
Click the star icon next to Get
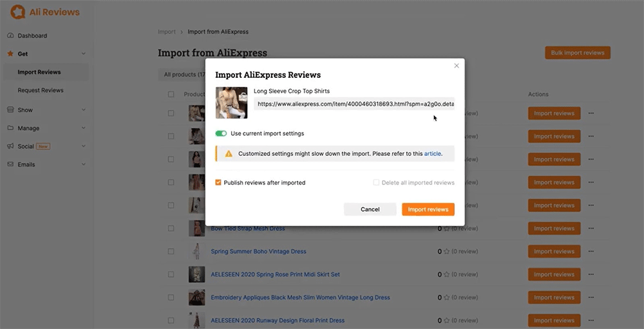[x=10, y=54]
